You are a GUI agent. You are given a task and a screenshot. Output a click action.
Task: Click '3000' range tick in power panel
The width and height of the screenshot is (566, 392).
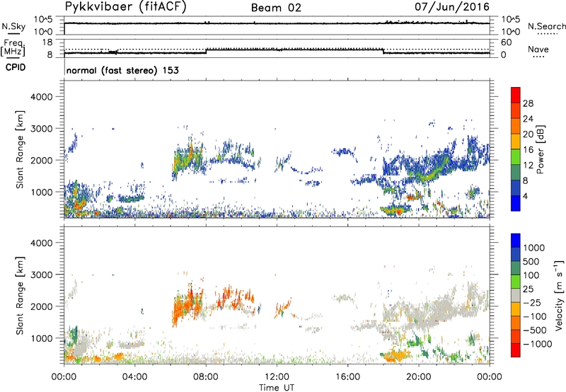[42, 129]
